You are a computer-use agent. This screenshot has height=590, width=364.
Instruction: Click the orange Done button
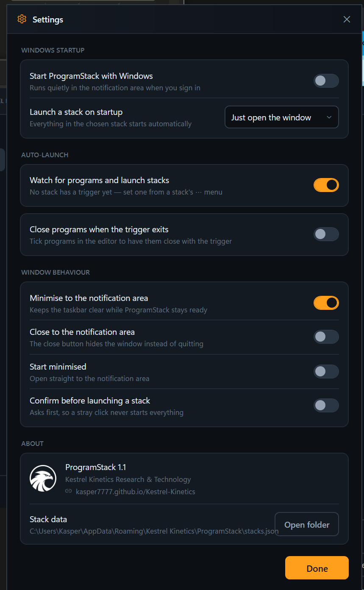[x=317, y=568]
